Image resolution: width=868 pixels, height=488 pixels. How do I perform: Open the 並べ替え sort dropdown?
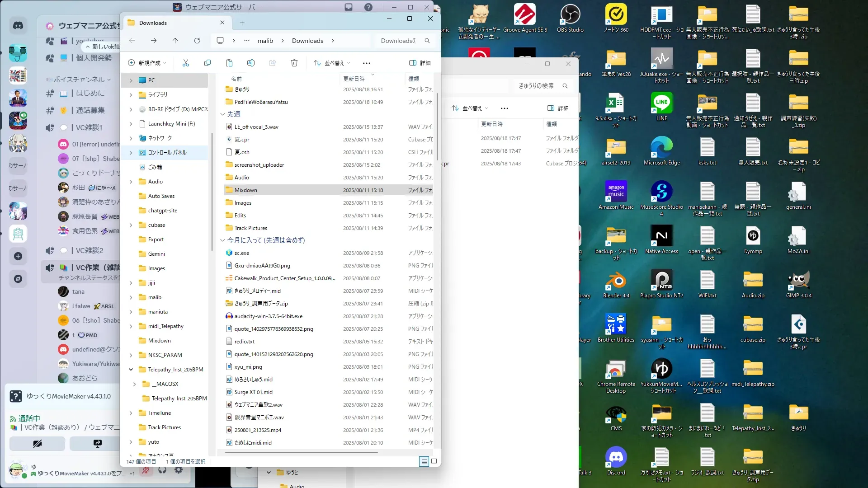click(332, 63)
